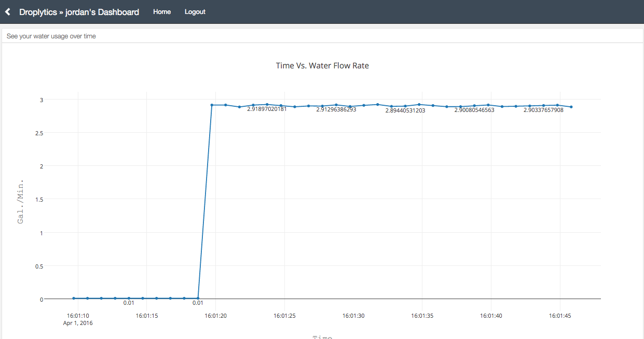Screen dimensions: 644x339
Task: Click the chart title Time Vs. Water Flow Rate
Action: (x=322, y=66)
